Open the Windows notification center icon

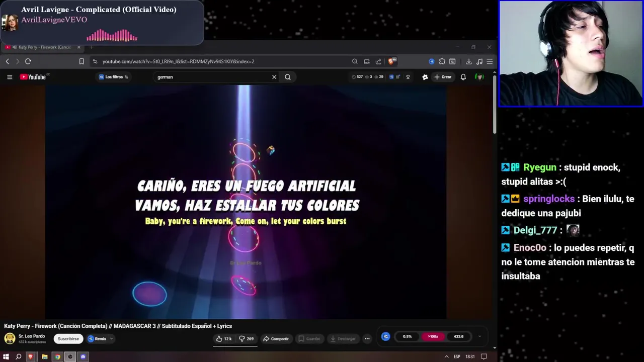[x=484, y=356]
